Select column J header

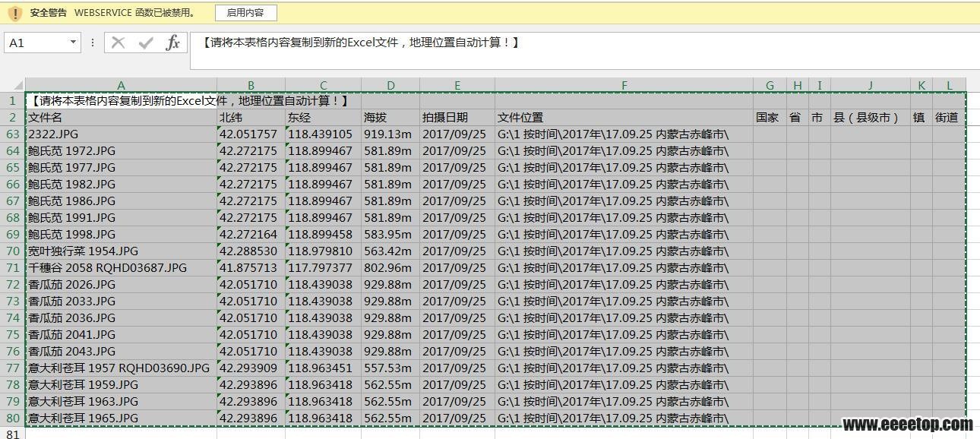pos(871,85)
